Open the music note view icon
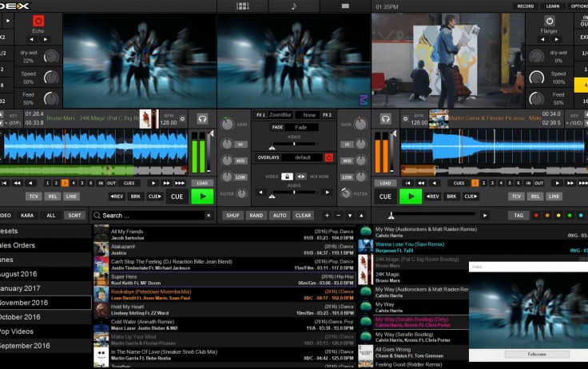This screenshot has height=369, width=588. 293,6
